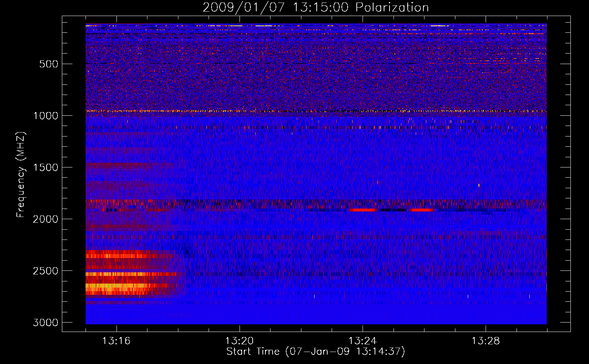The width and height of the screenshot is (589, 364).
Task: Click the 13:24 time tick label
Action: pos(363,341)
